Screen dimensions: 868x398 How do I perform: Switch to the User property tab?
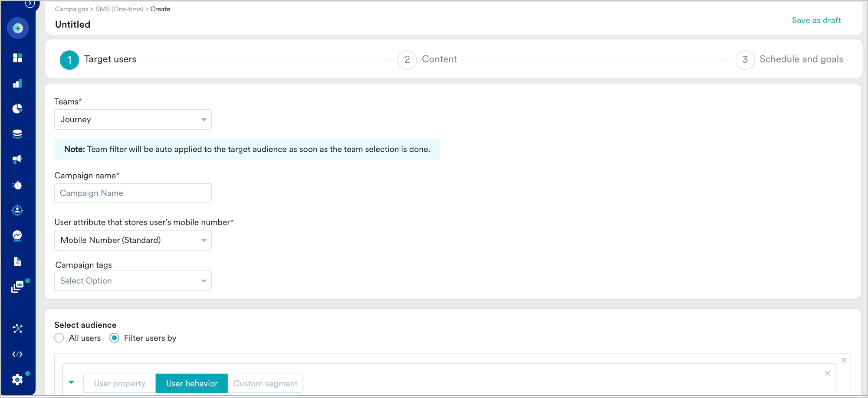pos(120,384)
